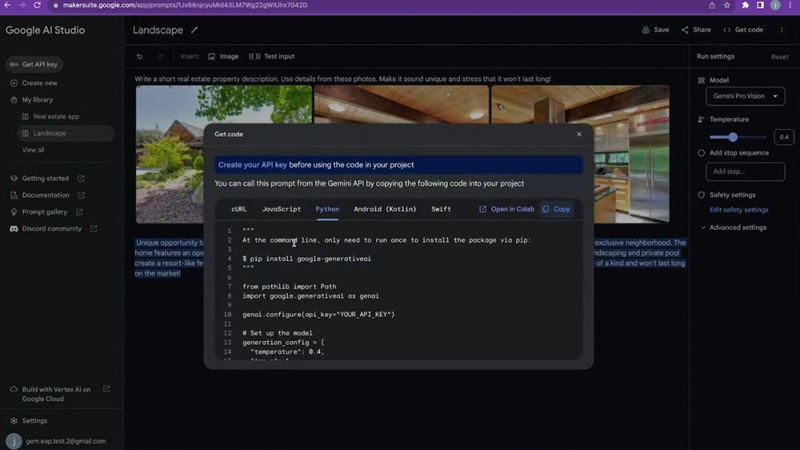Viewport: 800px width, 450px height.
Task: Switch to the JavaScript code tab
Action: (281, 209)
